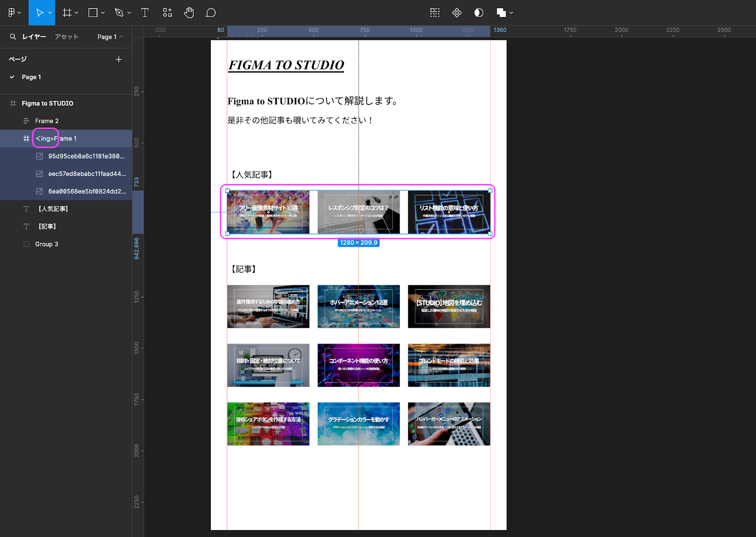Click the text icon beside 【記事】 layer

pos(26,226)
